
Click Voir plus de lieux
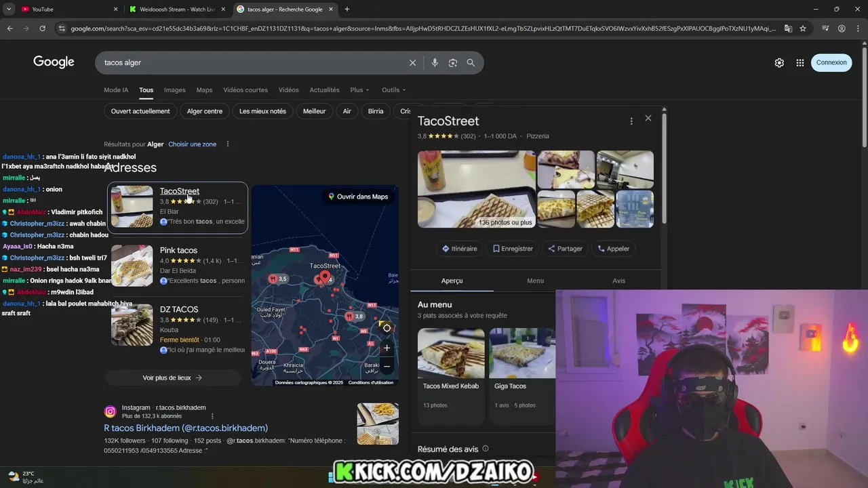click(x=172, y=378)
